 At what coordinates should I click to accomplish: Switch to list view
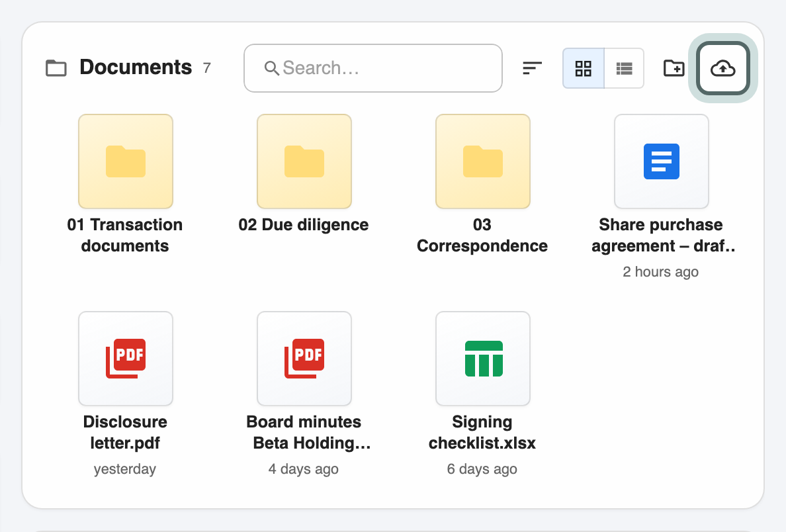click(x=624, y=68)
